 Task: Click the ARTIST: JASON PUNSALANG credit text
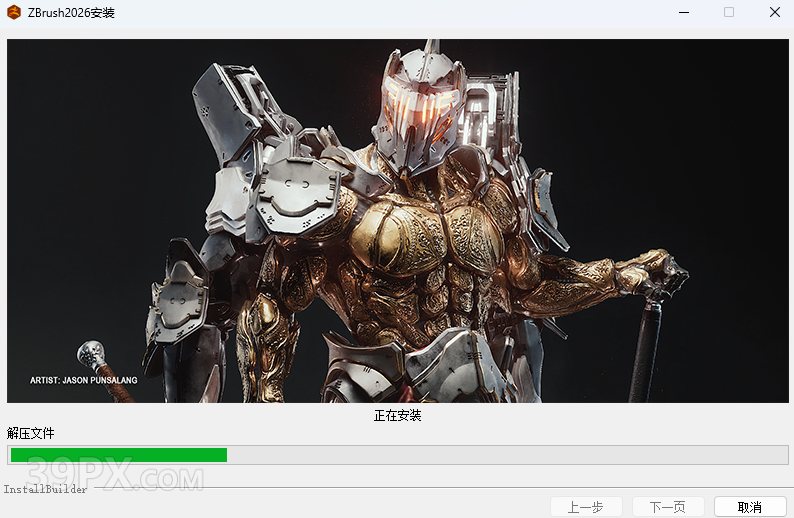coord(84,380)
